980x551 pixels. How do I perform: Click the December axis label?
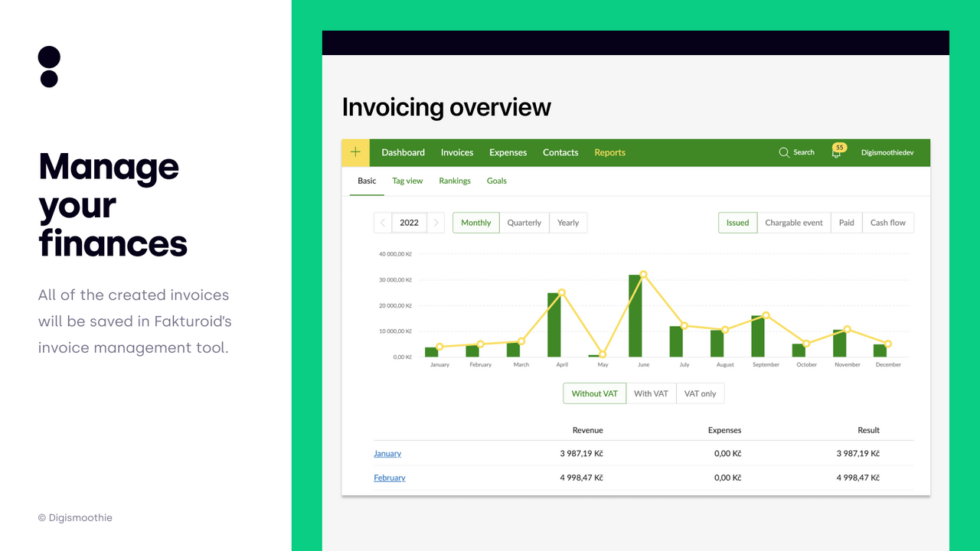point(888,365)
